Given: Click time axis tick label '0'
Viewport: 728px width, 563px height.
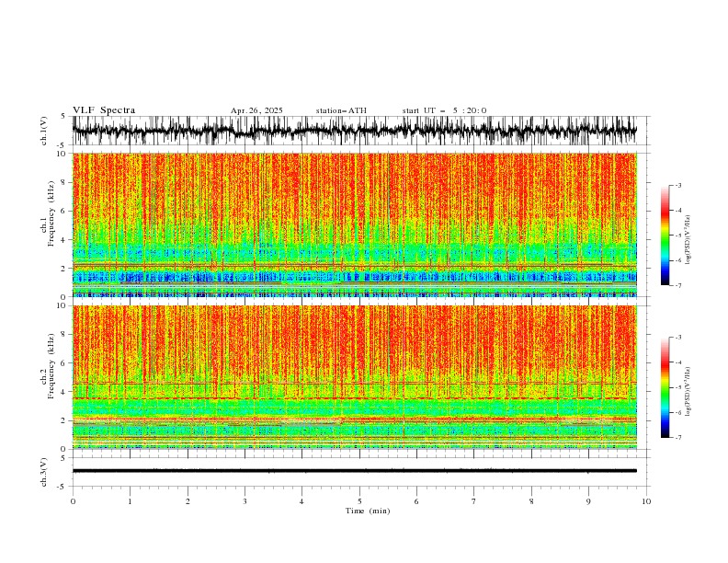Looking at the screenshot, I should point(73,501).
